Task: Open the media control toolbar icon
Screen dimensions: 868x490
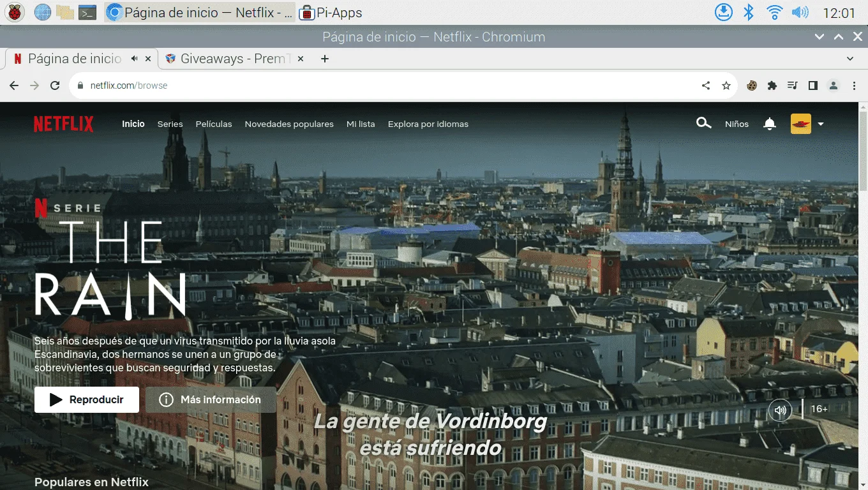Action: (793, 85)
